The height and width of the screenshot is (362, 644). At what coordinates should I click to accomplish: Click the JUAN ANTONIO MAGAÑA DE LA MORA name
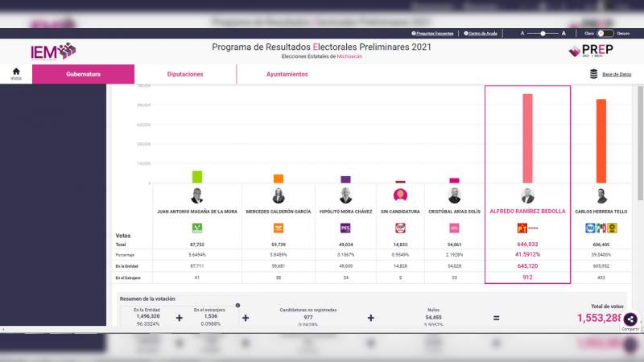click(197, 212)
